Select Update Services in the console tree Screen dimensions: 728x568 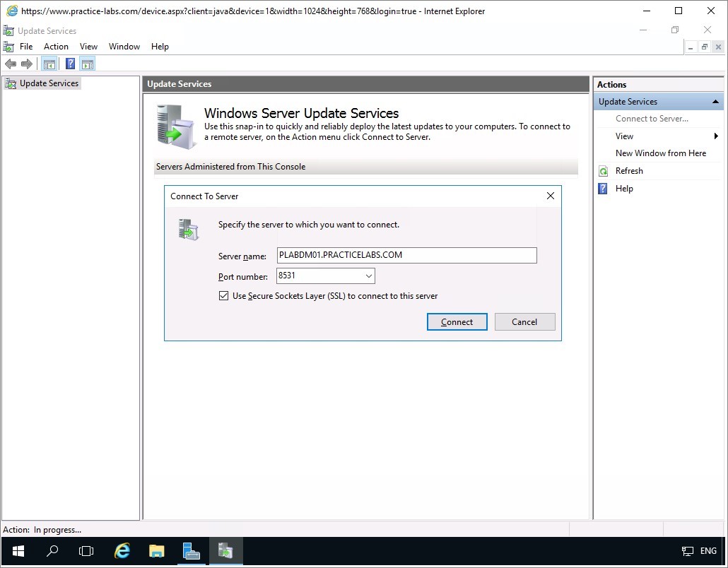49,83
